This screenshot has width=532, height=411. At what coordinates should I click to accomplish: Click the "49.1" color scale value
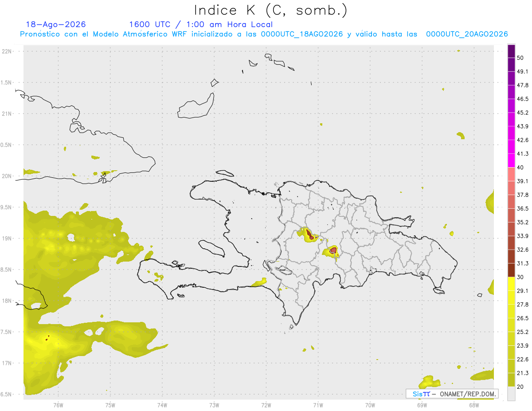pos(523,72)
